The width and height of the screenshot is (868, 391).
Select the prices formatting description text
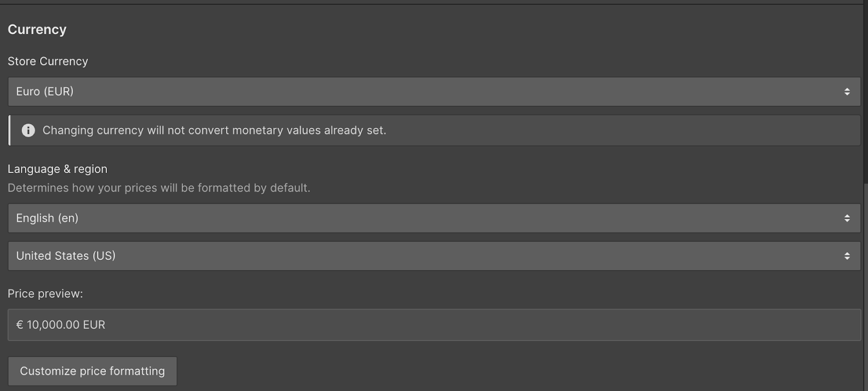159,188
